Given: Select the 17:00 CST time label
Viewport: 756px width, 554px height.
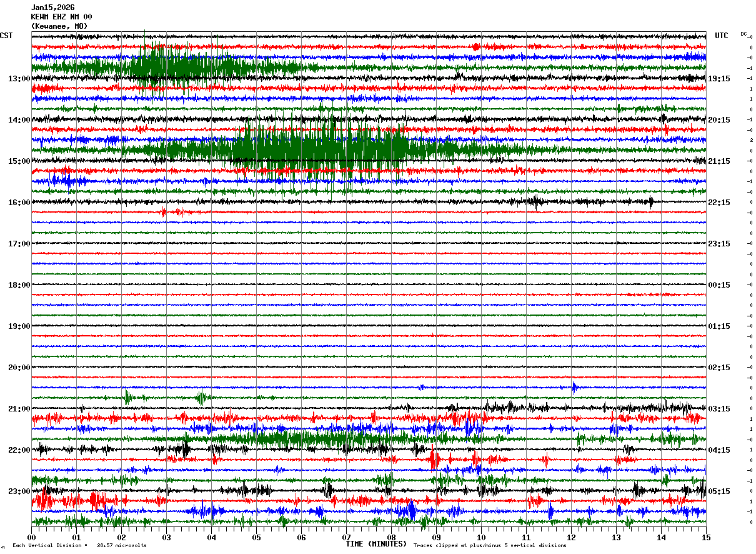Looking at the screenshot, I should pos(19,244).
